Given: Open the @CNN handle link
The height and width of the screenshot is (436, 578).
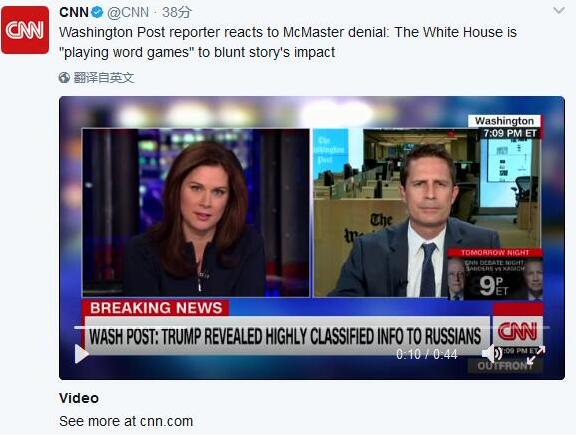Looking at the screenshot, I should [x=128, y=13].
